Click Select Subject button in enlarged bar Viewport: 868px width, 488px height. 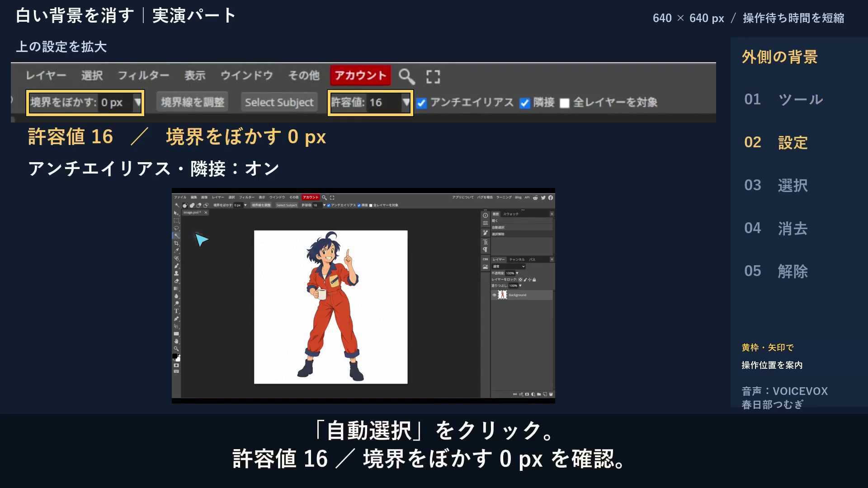click(279, 102)
